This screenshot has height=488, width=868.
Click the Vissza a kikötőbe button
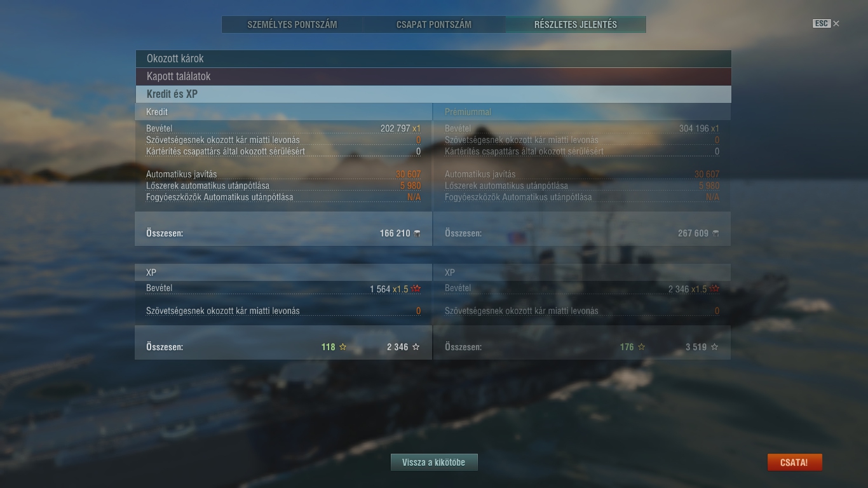(434, 463)
